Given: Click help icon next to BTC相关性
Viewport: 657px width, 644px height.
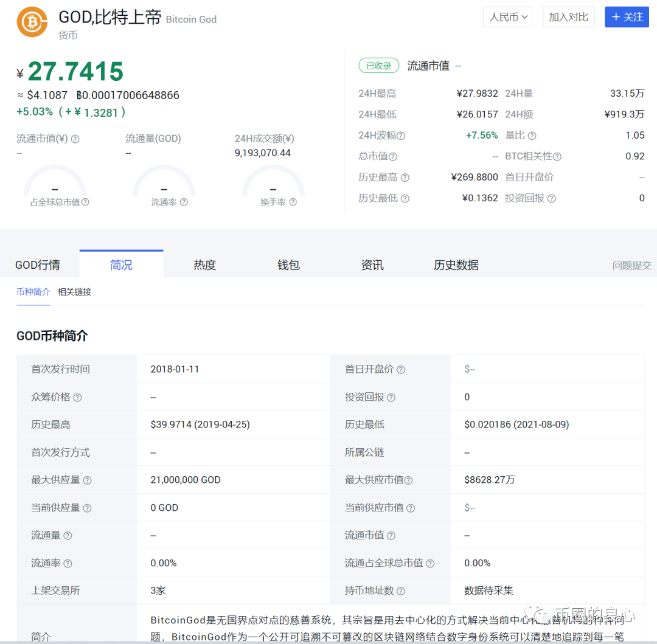Looking at the screenshot, I should [557, 157].
